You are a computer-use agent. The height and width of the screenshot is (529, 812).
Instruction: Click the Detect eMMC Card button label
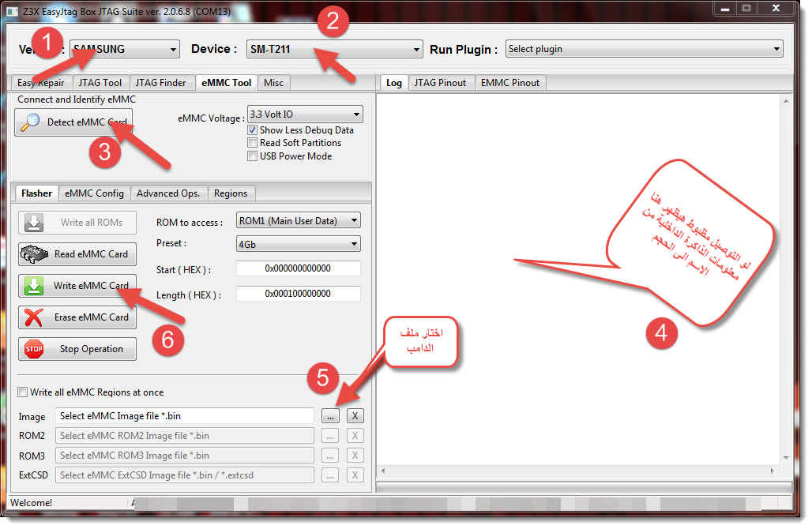pyautogui.click(x=87, y=122)
